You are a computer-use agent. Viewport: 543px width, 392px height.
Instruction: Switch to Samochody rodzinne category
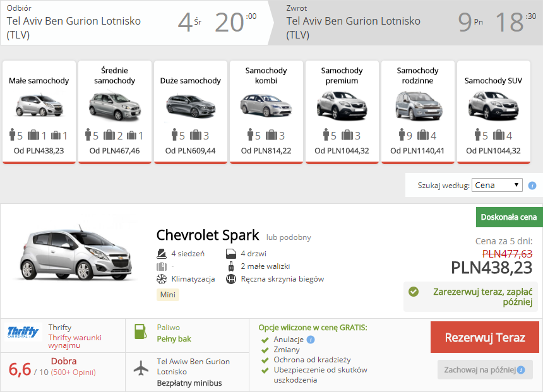(x=417, y=112)
